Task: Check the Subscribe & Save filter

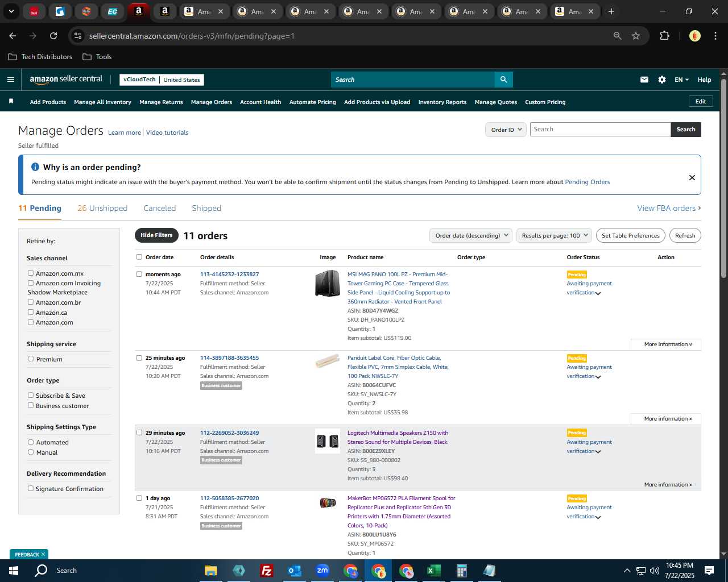Action: 31,395
